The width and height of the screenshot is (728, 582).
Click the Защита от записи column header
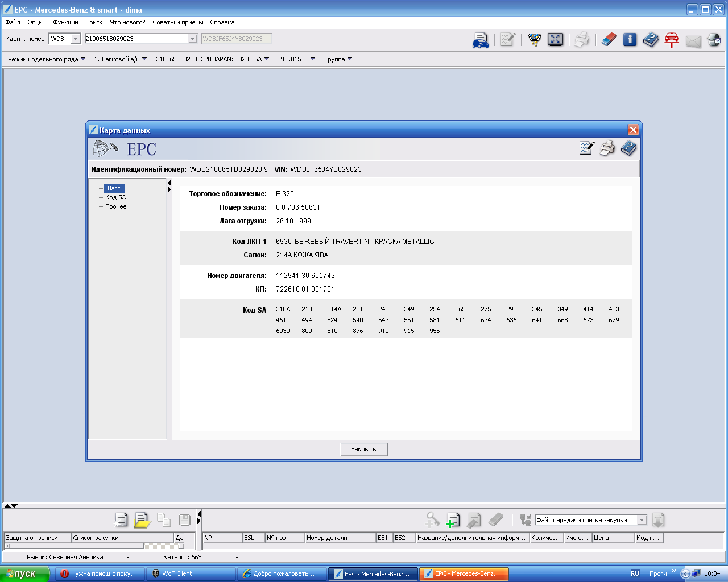38,538
